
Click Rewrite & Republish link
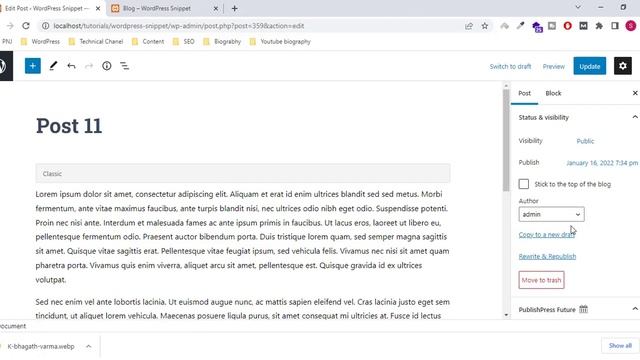547,257
